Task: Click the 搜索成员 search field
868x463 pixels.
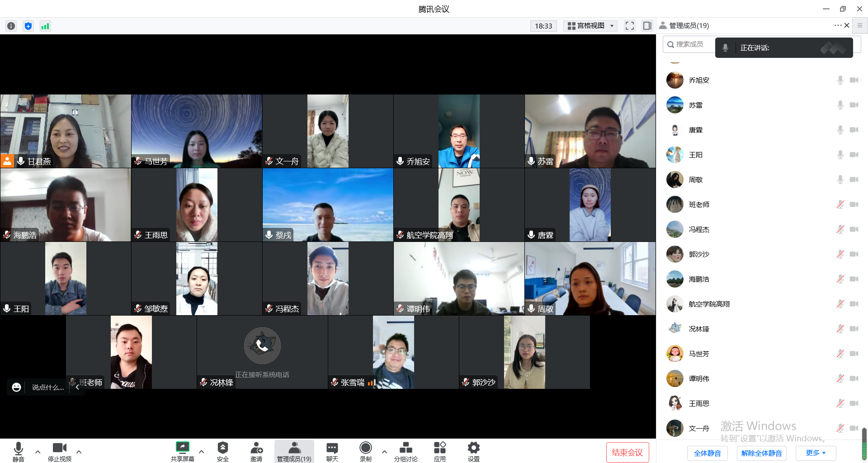Action: tap(689, 44)
